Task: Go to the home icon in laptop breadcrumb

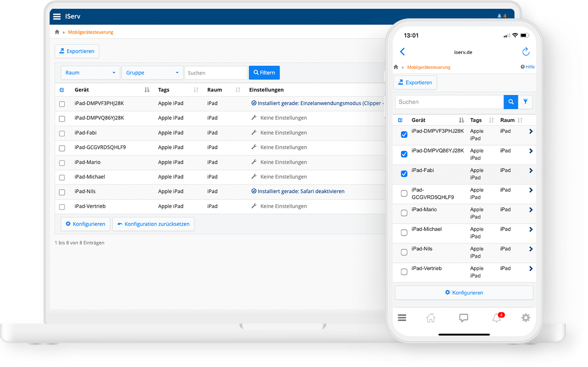Action: click(x=57, y=32)
